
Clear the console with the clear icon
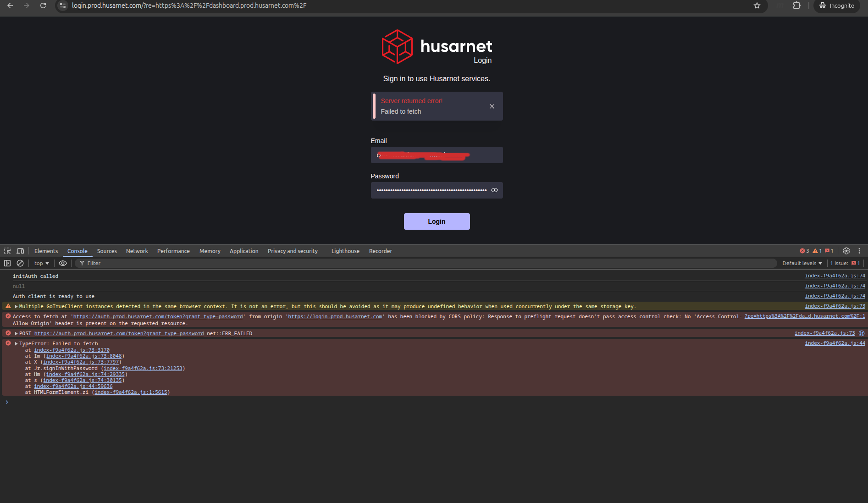point(20,263)
